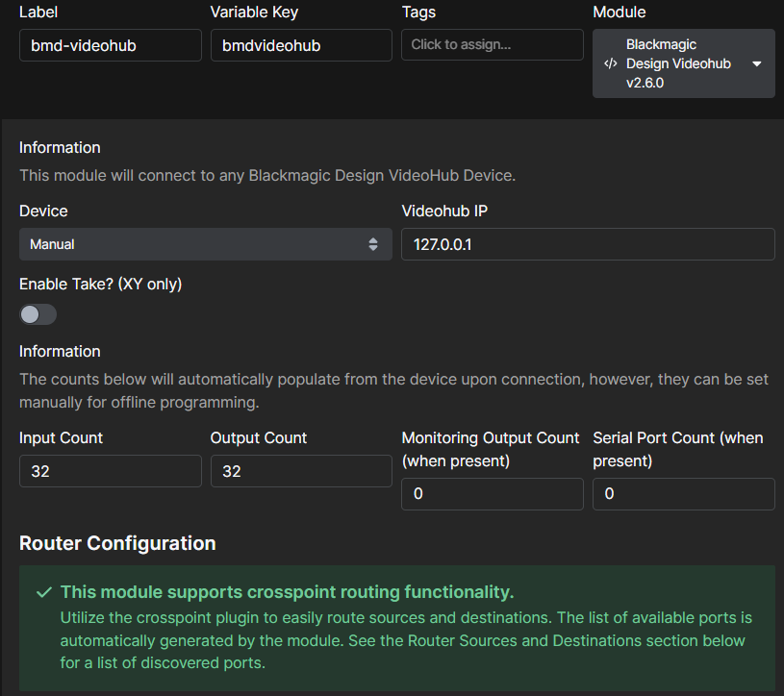Viewport: 784px width, 696px height.
Task: Click the Tags field to assign tags
Action: [492, 45]
